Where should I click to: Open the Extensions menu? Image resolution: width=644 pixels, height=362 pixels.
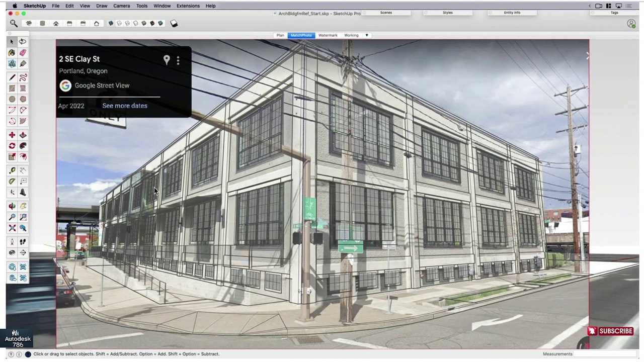(x=188, y=6)
